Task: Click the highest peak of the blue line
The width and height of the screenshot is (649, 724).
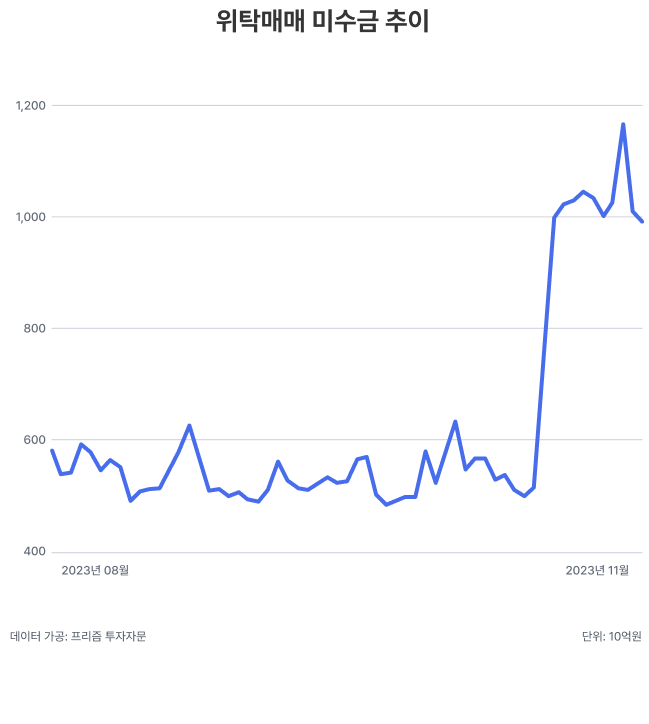Action: coord(623,124)
